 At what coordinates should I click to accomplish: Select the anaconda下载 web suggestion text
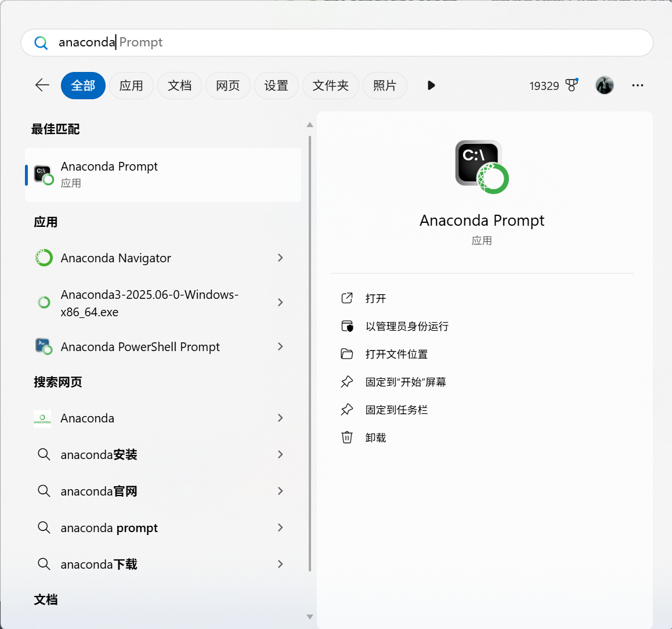[99, 564]
